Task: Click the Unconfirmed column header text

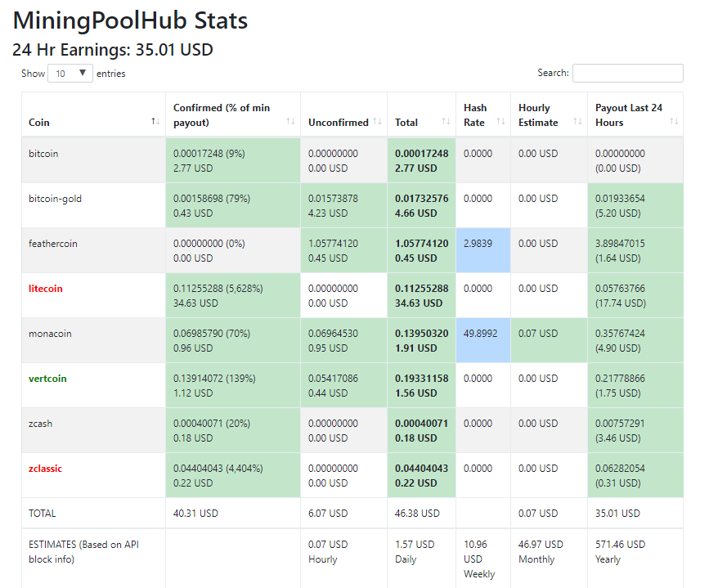Action: 338,123
